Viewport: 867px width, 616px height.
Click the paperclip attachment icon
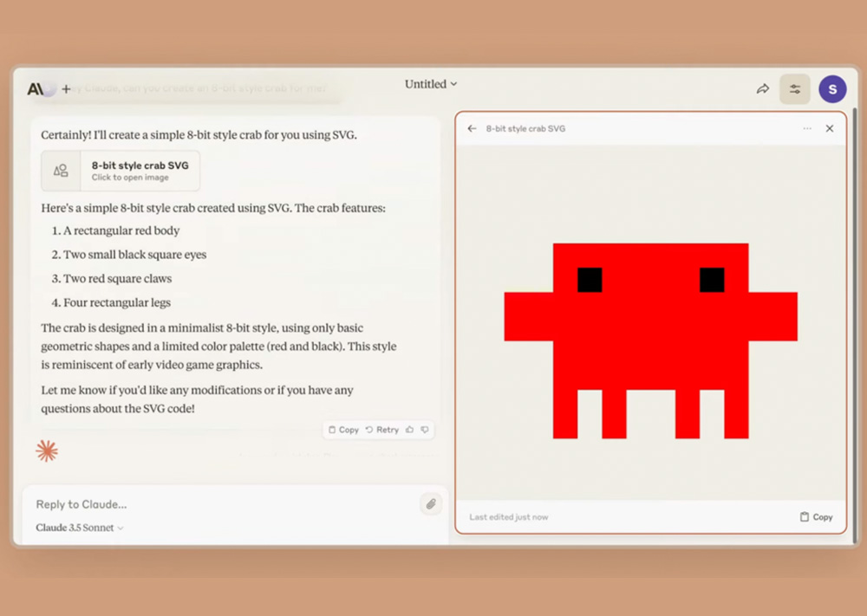(431, 504)
